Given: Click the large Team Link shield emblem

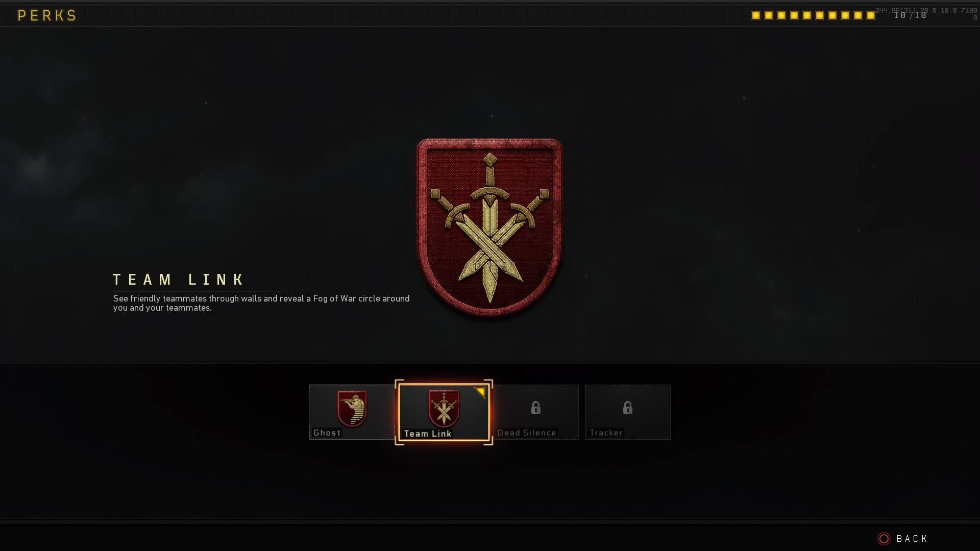Looking at the screenshot, I should coord(489,227).
